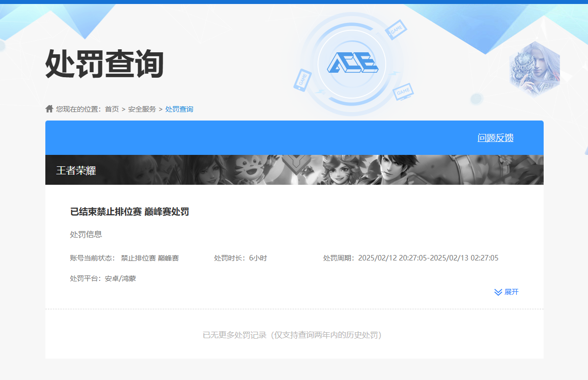
Task: Click the phone GAME icon left of logo
Action: click(302, 80)
